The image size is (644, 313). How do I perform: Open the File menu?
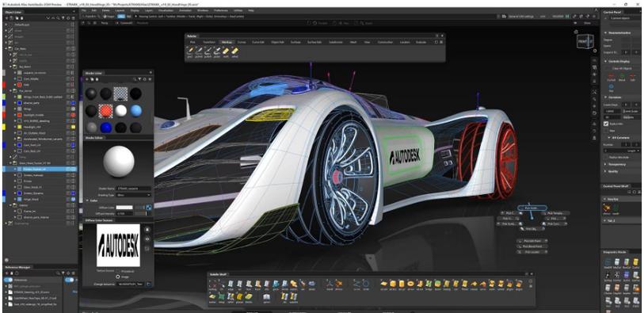click(84, 10)
